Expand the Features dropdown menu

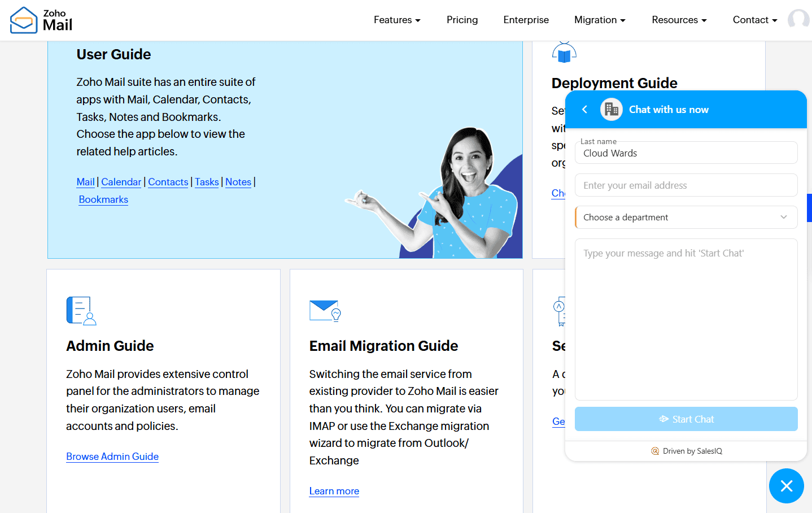(x=397, y=20)
